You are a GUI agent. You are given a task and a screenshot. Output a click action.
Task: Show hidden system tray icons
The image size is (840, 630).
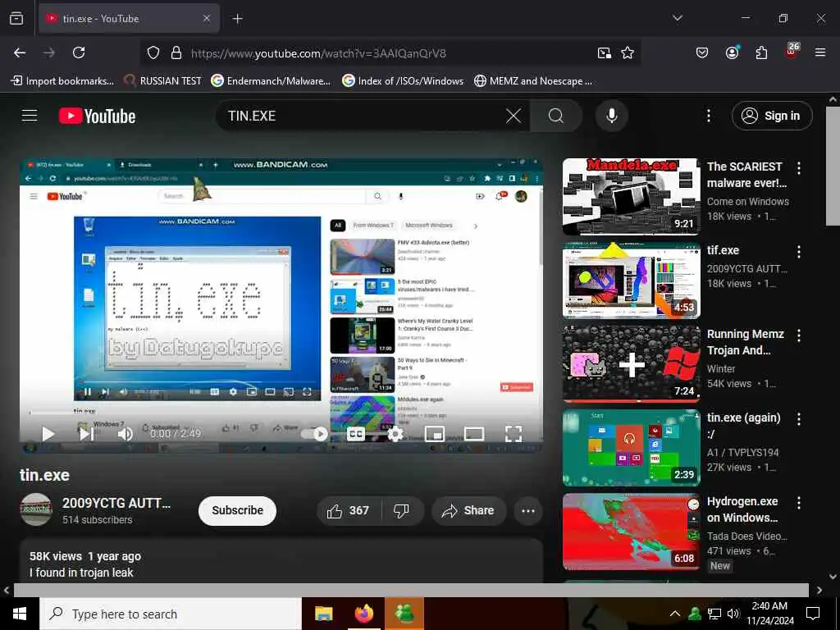[675, 614]
